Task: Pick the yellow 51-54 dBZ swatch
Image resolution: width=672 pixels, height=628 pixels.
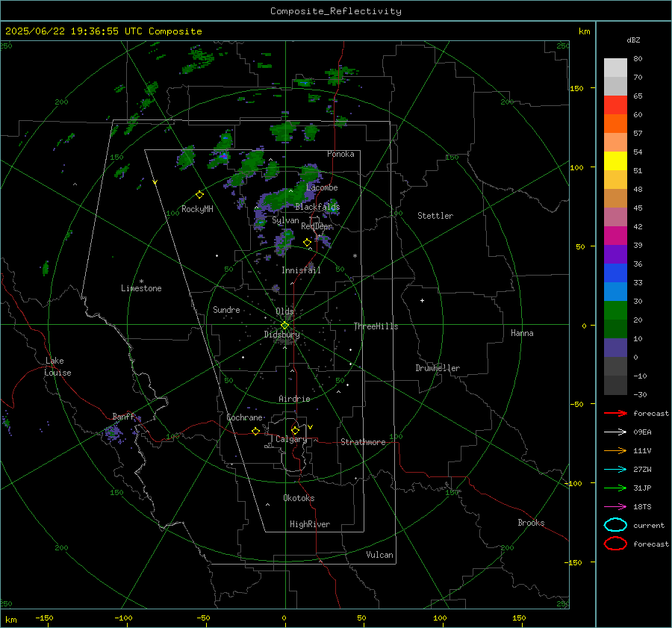Action: coord(615,161)
